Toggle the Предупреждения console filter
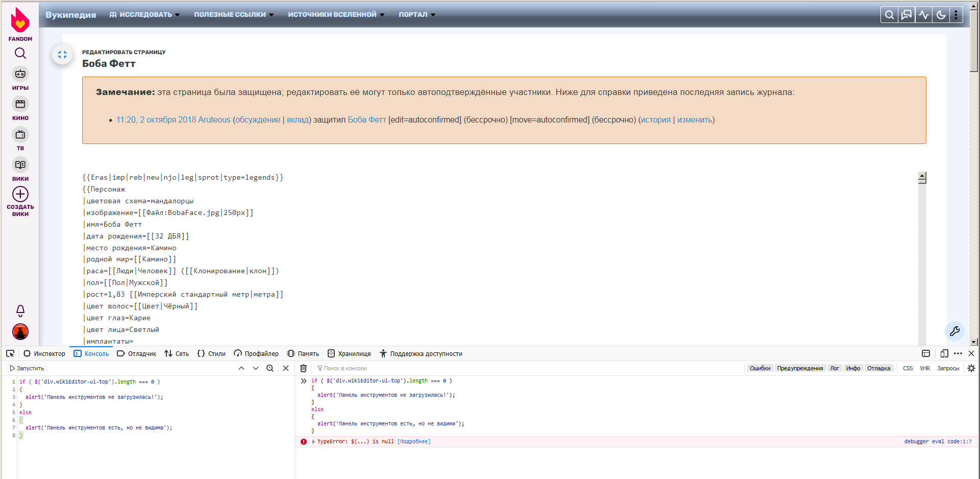 click(x=800, y=368)
